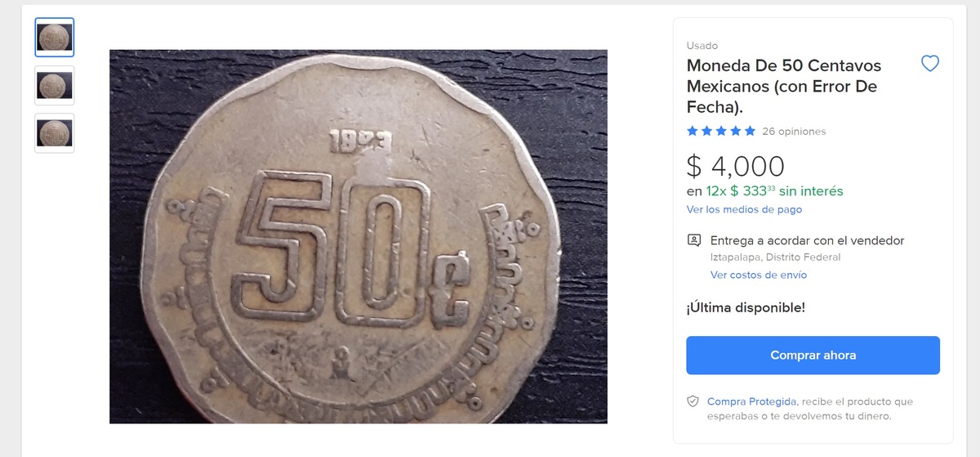Click the $ 4,000 price
This screenshot has width=980, height=457.
tap(735, 167)
